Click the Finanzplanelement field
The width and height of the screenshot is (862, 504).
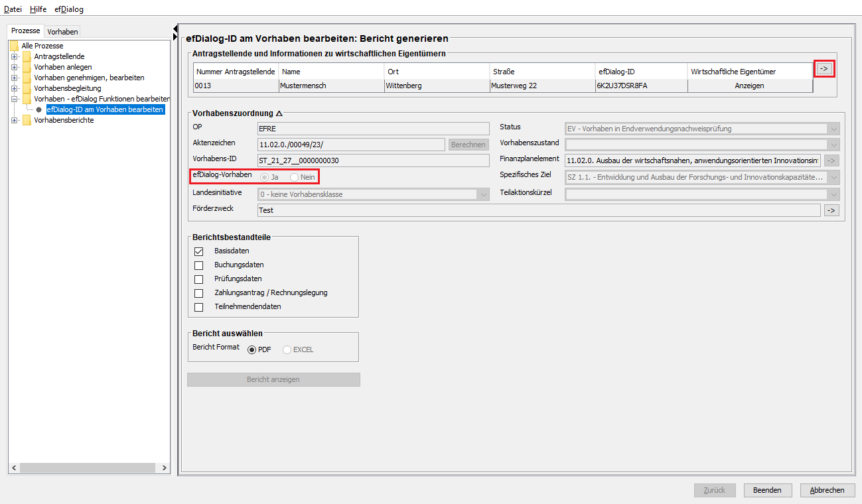coord(693,160)
